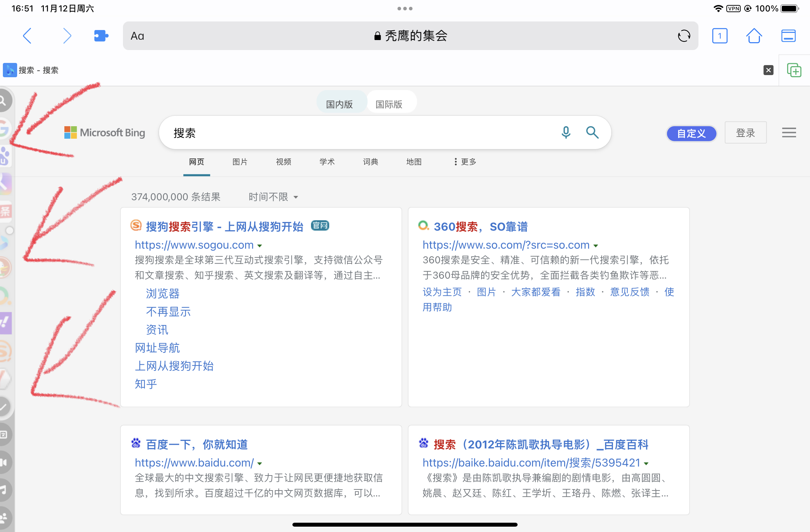Expand the sogou.com URL dropdown arrow

coord(260,246)
